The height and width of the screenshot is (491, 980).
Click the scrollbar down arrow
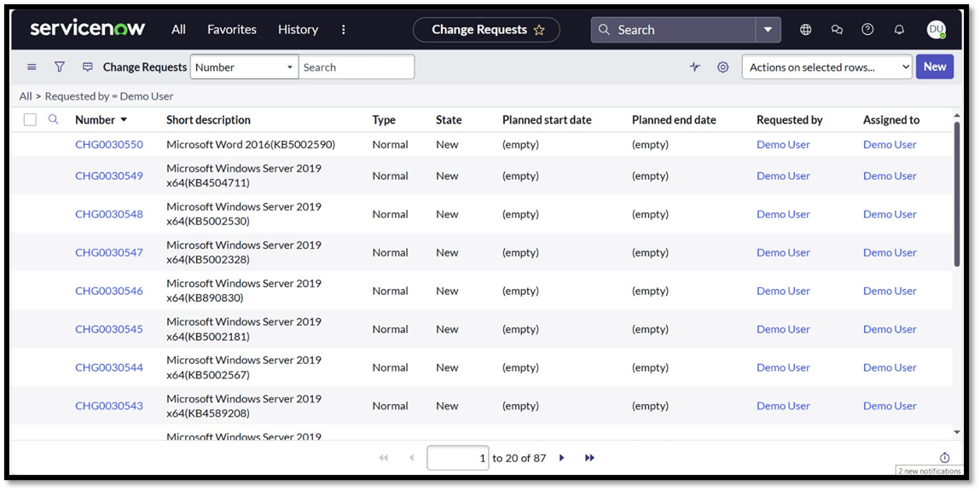[x=957, y=432]
